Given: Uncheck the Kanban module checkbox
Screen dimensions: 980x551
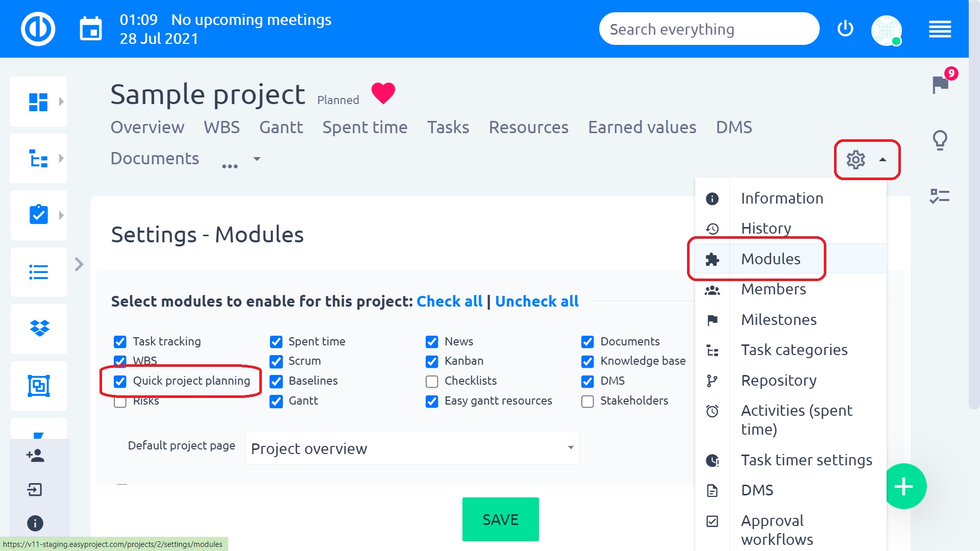Looking at the screenshot, I should 432,362.
